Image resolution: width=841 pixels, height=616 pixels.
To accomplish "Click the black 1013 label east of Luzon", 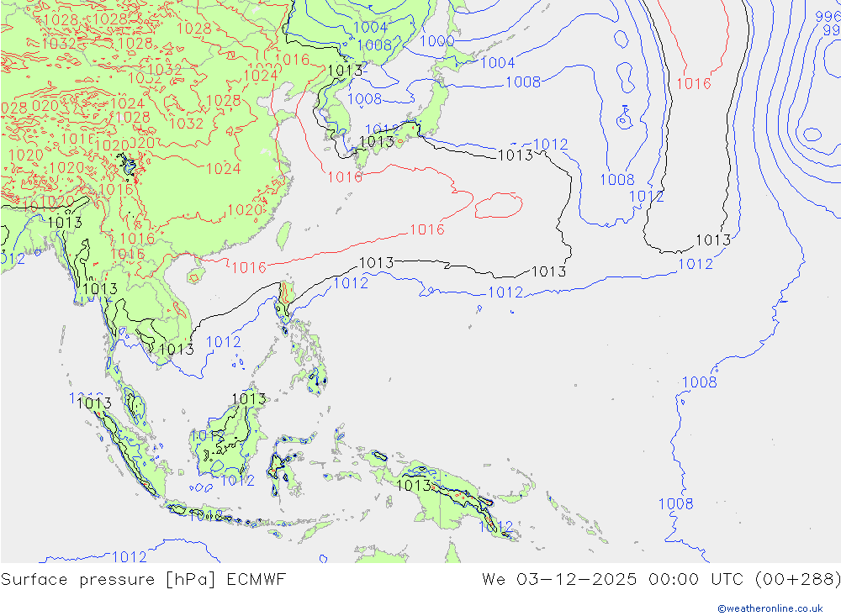I will (376, 263).
